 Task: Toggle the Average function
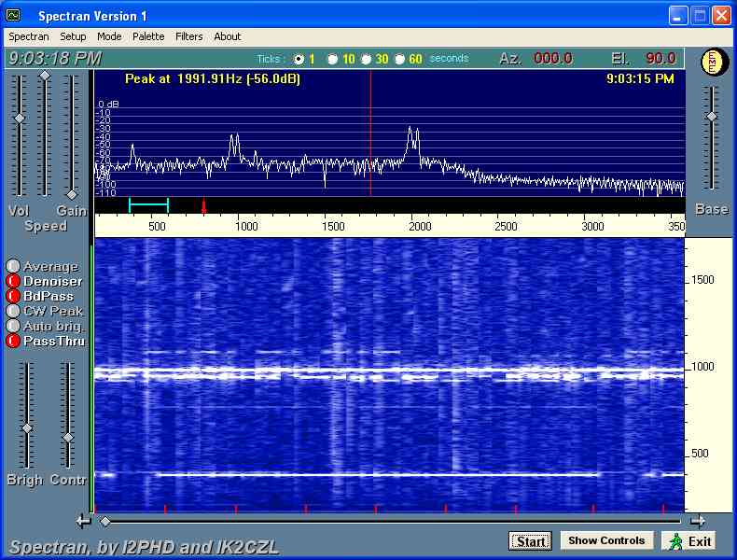(x=13, y=266)
